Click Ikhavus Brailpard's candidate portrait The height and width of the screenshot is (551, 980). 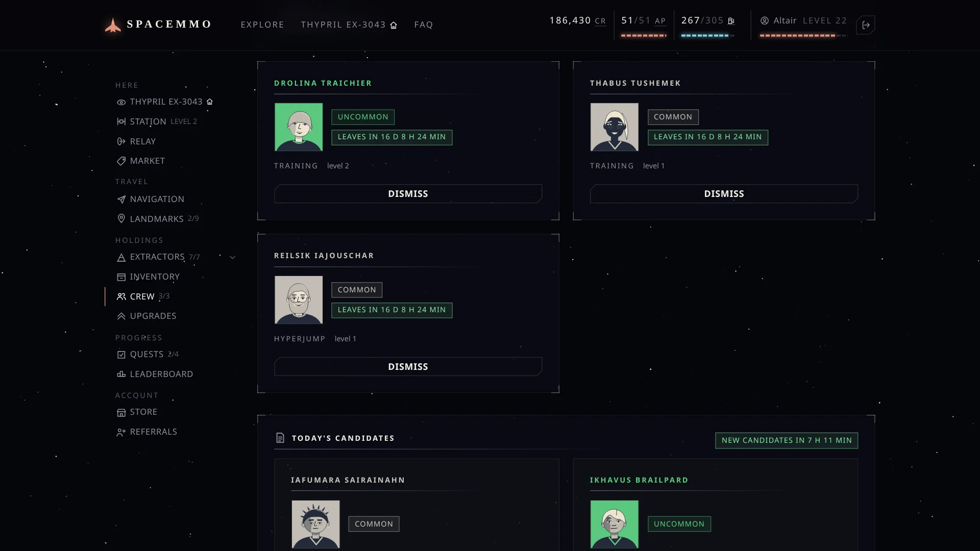pos(615,524)
